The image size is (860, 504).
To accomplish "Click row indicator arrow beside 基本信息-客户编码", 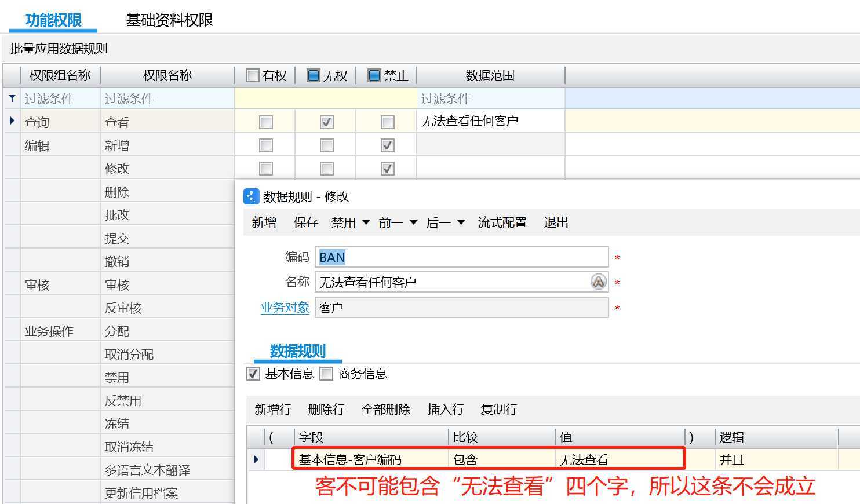I will [x=256, y=459].
